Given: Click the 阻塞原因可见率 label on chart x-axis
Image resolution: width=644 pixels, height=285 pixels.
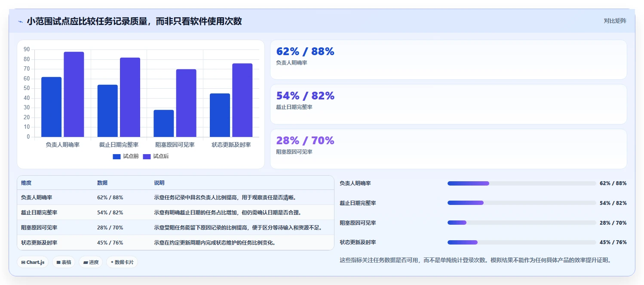Looking at the screenshot, I should tap(175, 145).
